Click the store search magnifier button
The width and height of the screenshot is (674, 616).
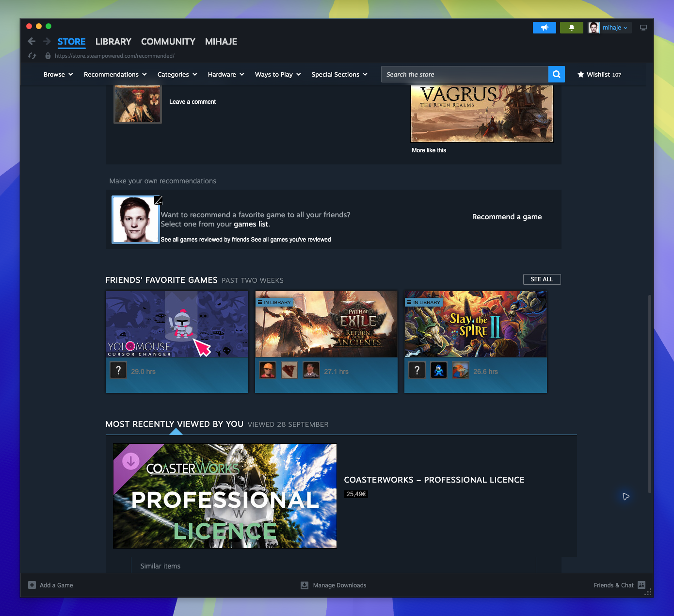pos(557,74)
